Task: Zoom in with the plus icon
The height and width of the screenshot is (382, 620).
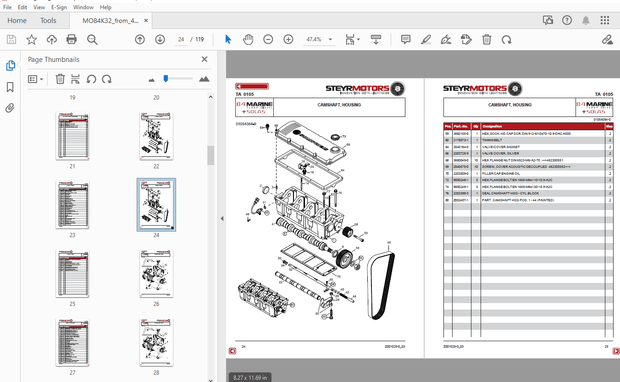Action: [288, 40]
